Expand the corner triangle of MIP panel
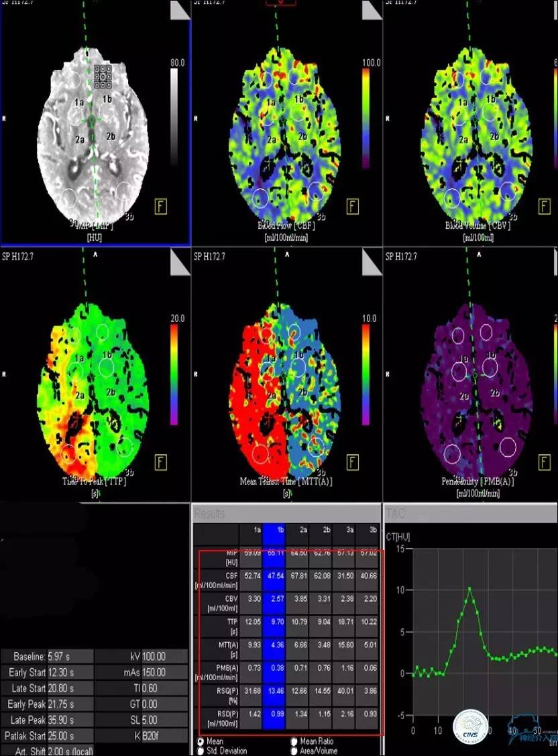The image size is (558, 756). pyautogui.click(x=180, y=11)
